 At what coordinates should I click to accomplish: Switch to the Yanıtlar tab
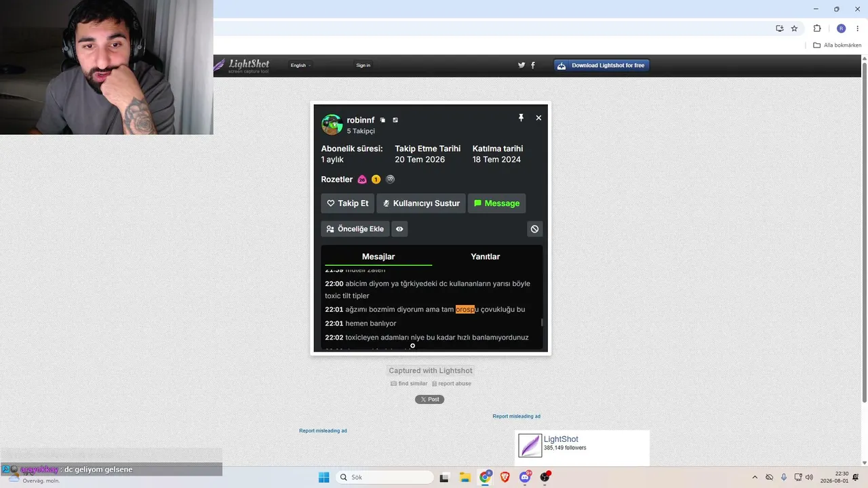[x=486, y=256]
